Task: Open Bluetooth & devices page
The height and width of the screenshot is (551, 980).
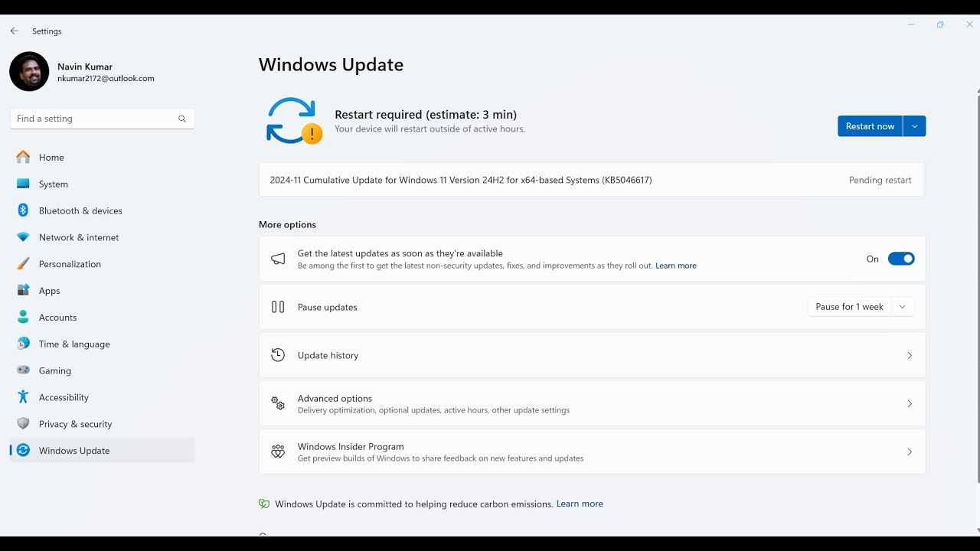Action: [102, 210]
